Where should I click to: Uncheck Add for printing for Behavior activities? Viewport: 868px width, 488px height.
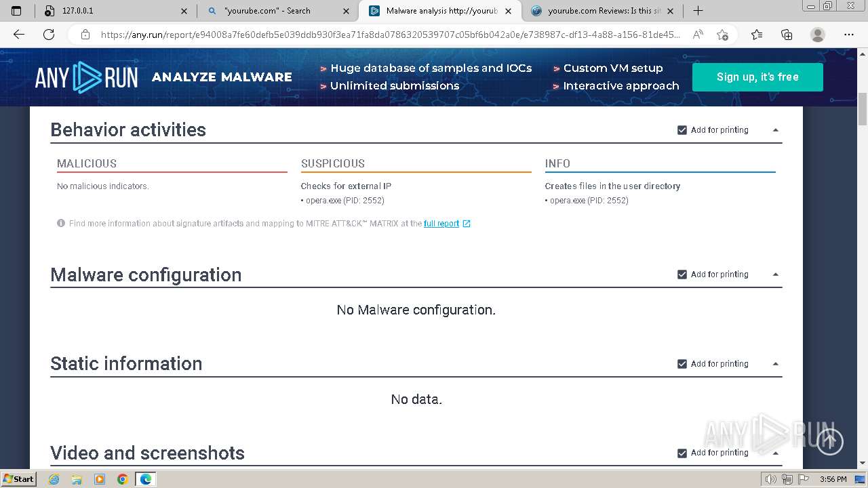pyautogui.click(x=682, y=130)
